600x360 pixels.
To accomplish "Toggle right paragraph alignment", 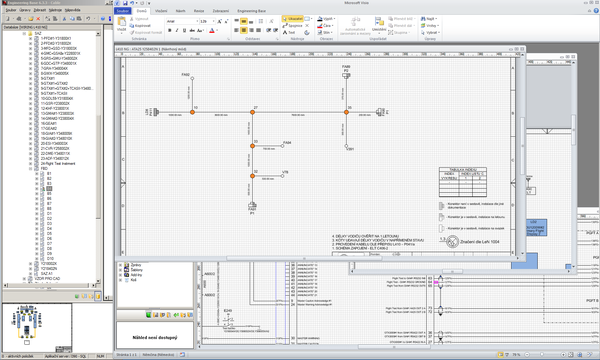I will [251, 30].
